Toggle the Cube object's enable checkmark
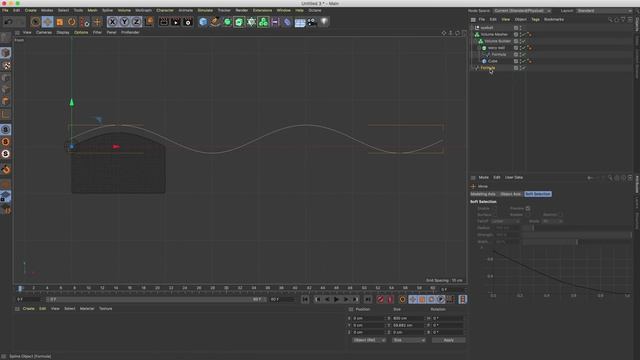The width and height of the screenshot is (640, 360). tap(524, 61)
